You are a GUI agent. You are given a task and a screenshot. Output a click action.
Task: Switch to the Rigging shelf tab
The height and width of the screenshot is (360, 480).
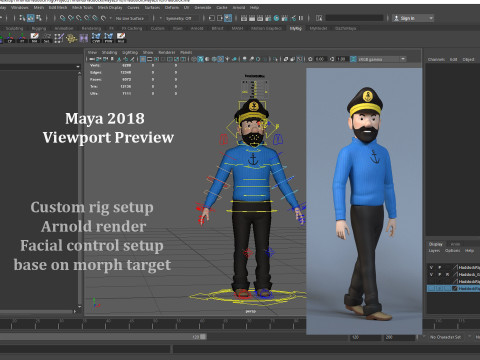[39, 28]
